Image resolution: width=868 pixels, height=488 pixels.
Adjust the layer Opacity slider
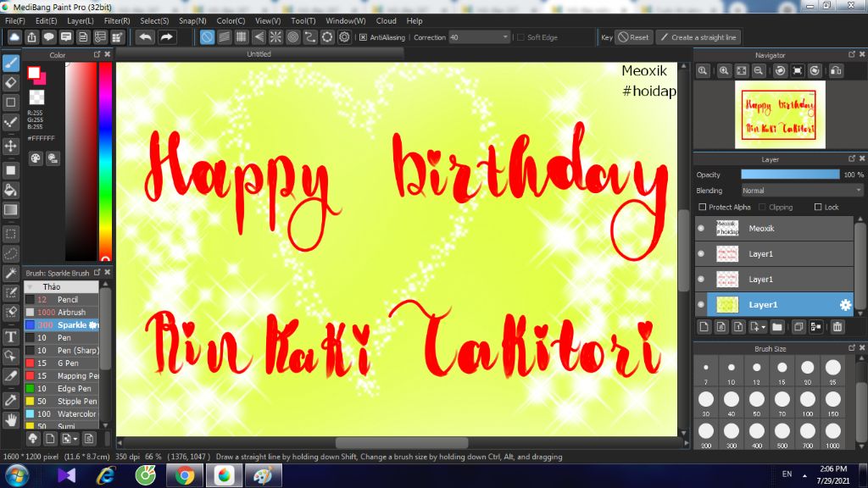(790, 175)
